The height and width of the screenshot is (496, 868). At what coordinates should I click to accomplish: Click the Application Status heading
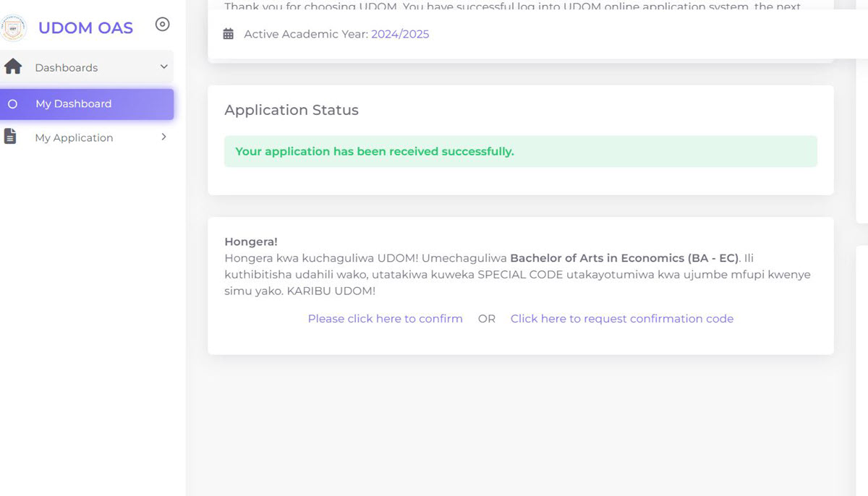[292, 110]
